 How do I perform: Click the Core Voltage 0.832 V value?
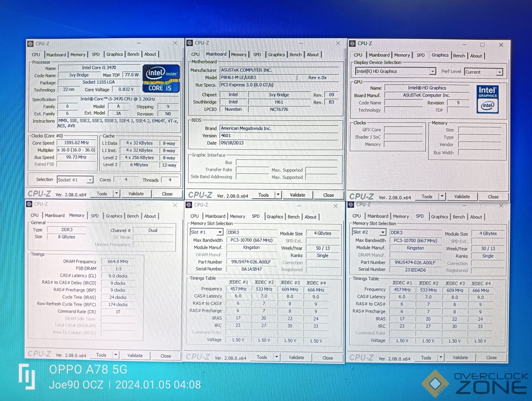pyautogui.click(x=126, y=89)
